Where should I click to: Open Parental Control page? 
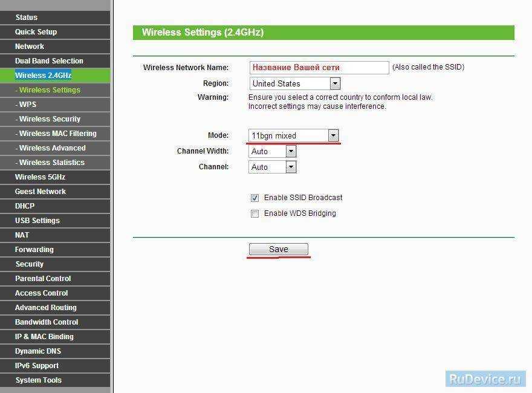(x=43, y=279)
